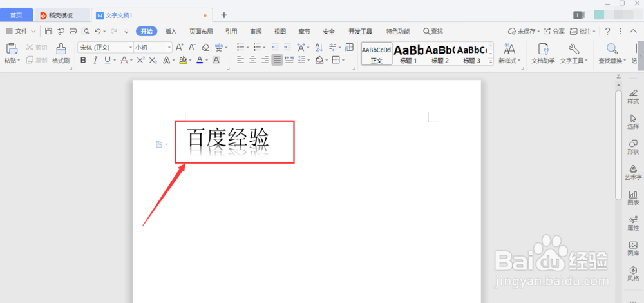The height and width of the screenshot is (303, 644).
Task: Toggle Italic formatting
Action: pos(95,60)
